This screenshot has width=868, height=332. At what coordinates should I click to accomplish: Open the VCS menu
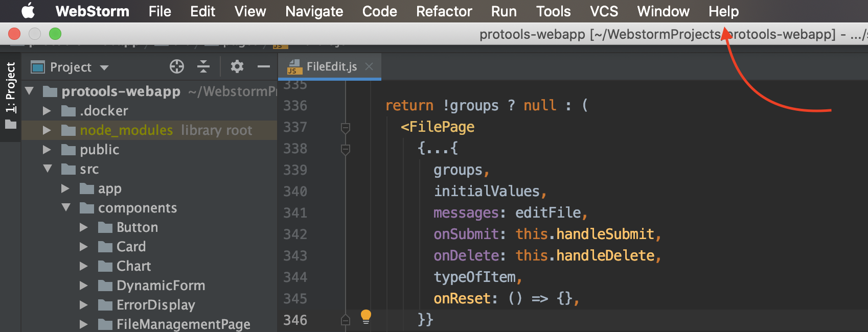(604, 11)
